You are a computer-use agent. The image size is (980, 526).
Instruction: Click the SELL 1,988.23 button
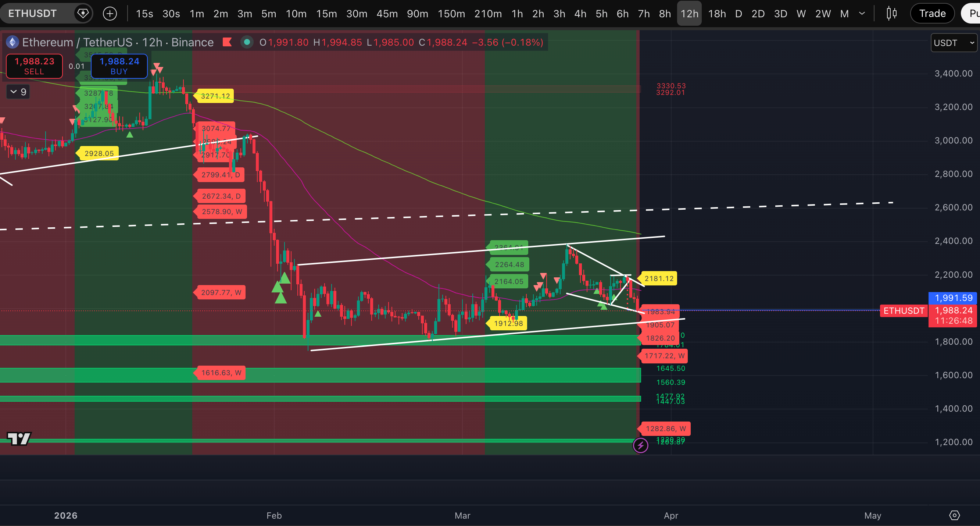(x=34, y=66)
